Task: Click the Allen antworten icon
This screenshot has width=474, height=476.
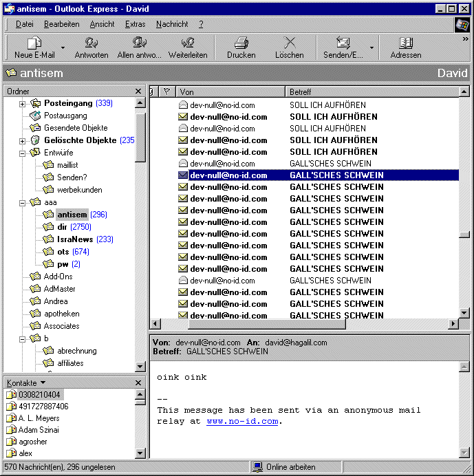Action: 140,43
